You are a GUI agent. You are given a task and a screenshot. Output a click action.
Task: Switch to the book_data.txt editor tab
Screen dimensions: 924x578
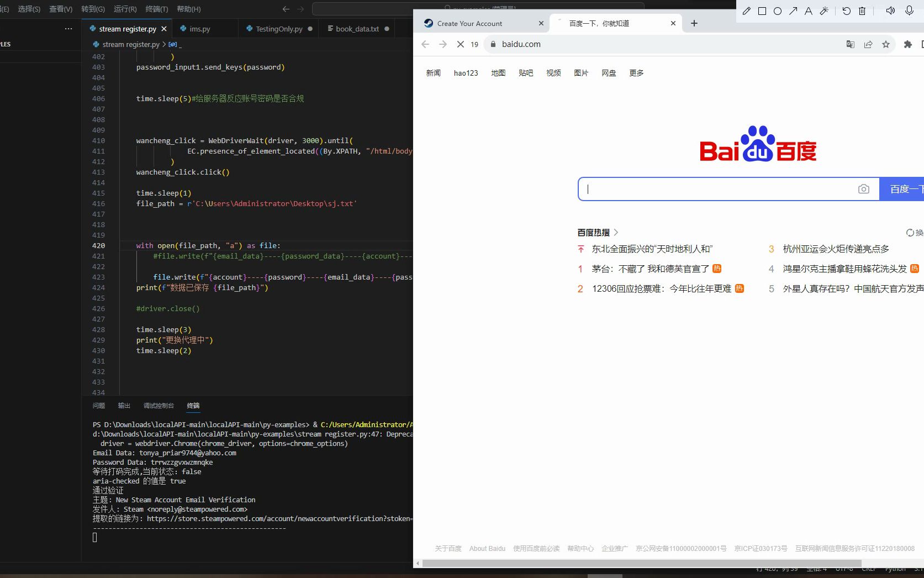pos(357,29)
